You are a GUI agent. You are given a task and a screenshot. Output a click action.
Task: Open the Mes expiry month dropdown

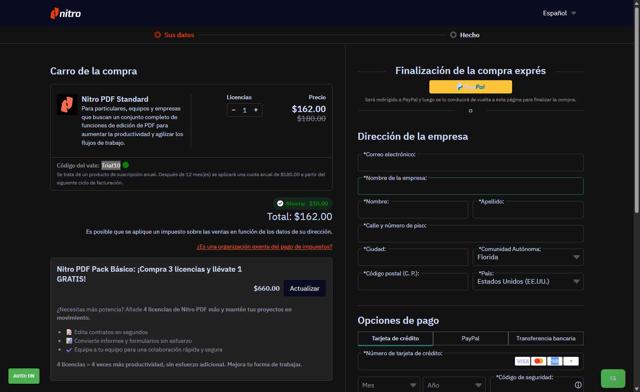389,385
